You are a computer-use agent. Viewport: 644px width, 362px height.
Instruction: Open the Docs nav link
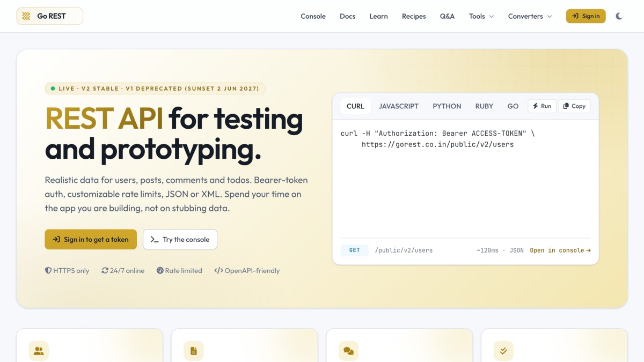[348, 16]
